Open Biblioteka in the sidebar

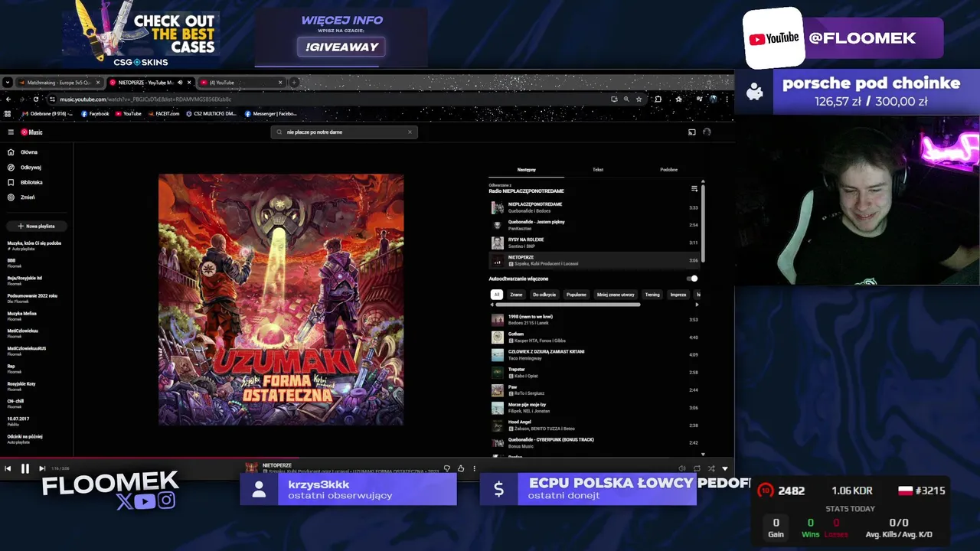(31, 182)
